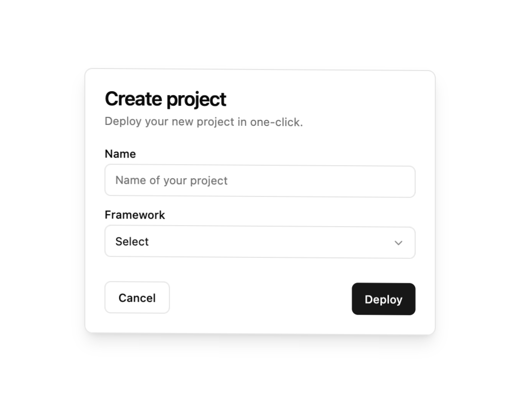Open the Framework select dropdown
532x411 pixels.
coord(260,242)
